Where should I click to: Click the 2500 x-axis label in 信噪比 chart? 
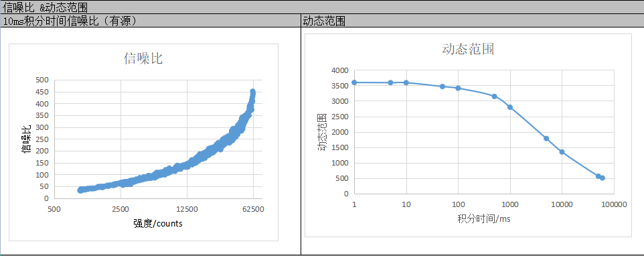120,208
